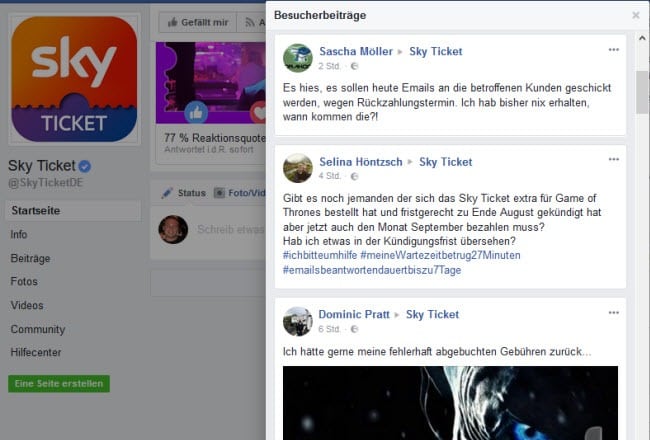This screenshot has width=650, height=440.
Task: Click the Besucherbeiträge scrollbar up arrow
Action: [x=642, y=38]
